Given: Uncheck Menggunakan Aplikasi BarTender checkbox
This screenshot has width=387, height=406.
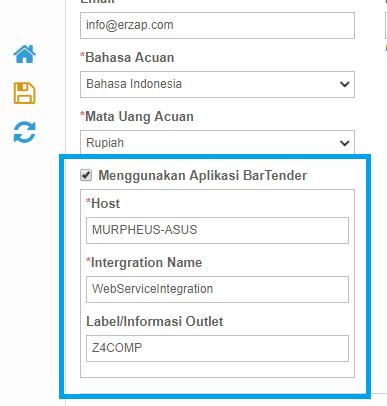Looking at the screenshot, I should 86,175.
